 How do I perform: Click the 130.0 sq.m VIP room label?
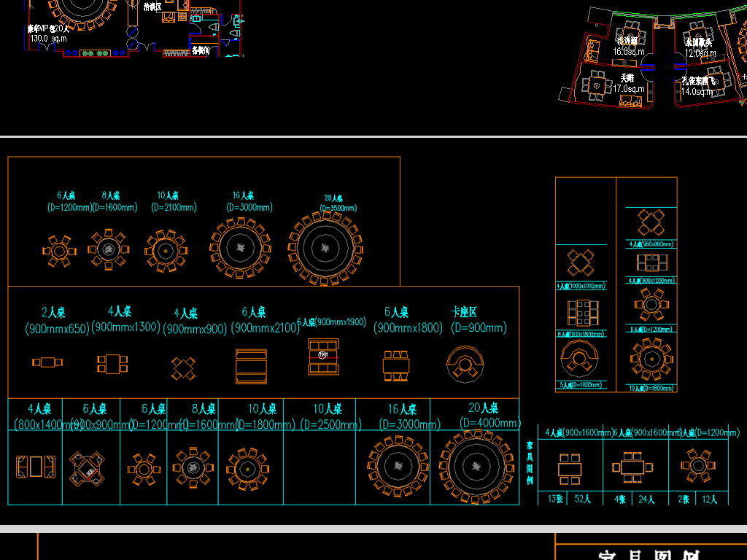coord(49,39)
